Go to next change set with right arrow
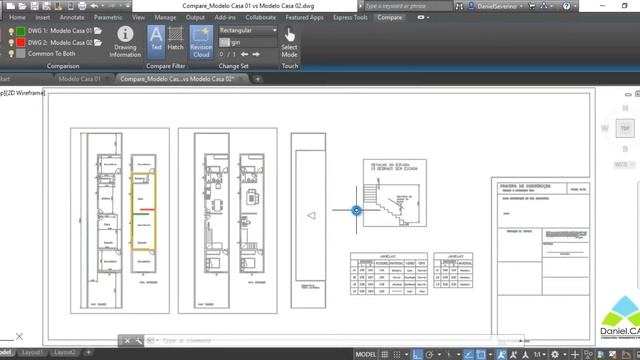The image size is (640, 360). click(x=256, y=54)
